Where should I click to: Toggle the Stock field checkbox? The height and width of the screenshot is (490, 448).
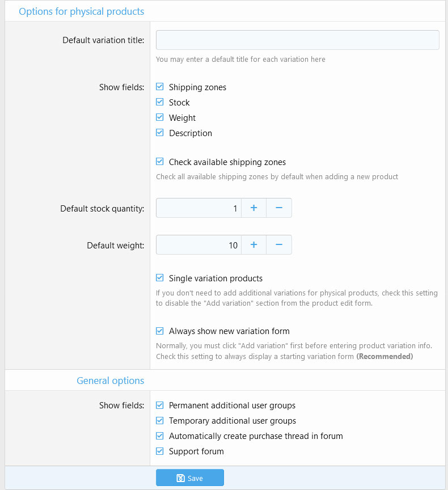click(160, 103)
